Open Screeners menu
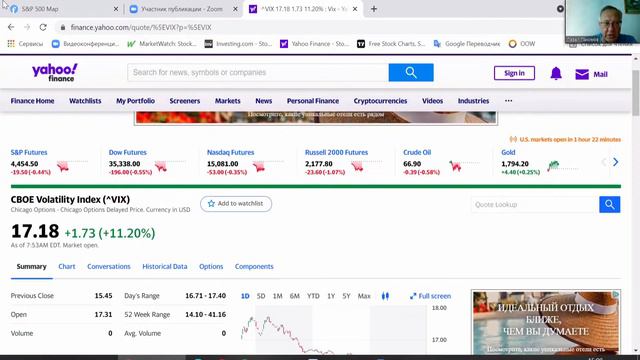Screen dimensions: 640x360 click(185, 101)
